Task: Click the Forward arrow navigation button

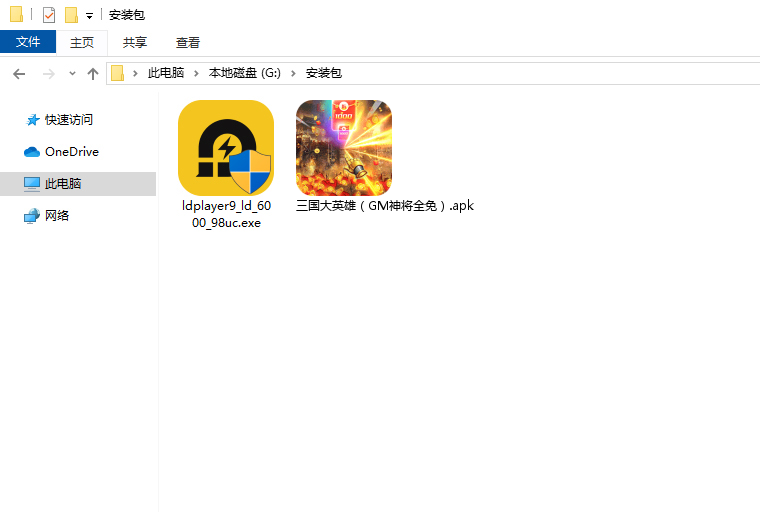Action: click(48, 74)
